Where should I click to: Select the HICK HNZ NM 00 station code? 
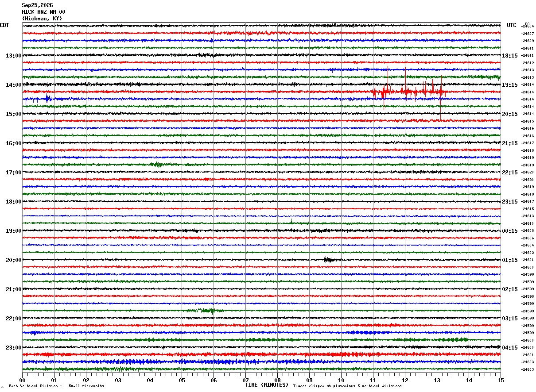click(x=43, y=12)
